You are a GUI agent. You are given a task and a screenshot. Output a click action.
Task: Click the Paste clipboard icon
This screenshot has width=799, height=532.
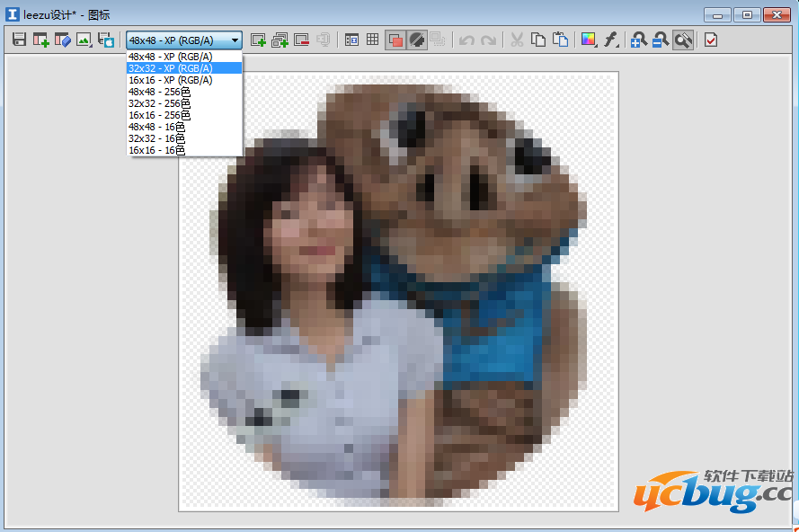coord(561,40)
